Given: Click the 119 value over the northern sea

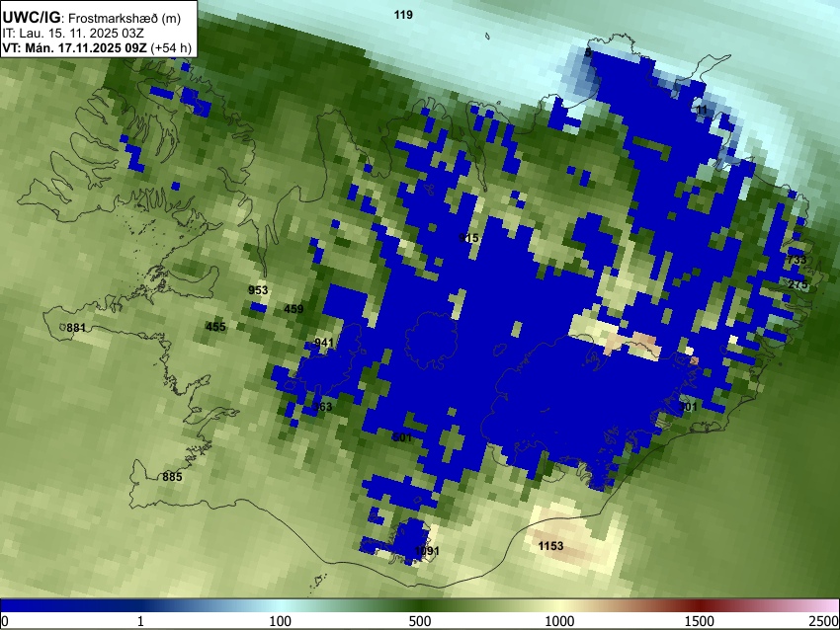Looking at the screenshot, I should pos(403,15).
